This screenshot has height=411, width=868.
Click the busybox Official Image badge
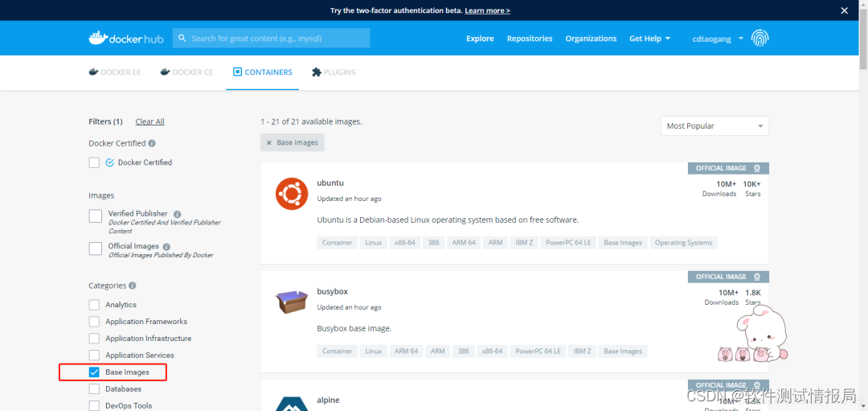[728, 277]
